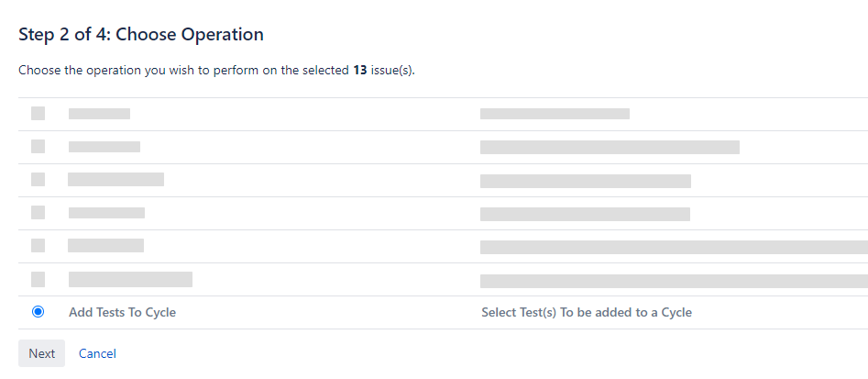Viewport: 868px width, 379px height.
Task: Click the first row's redacted operation name
Action: click(x=99, y=114)
